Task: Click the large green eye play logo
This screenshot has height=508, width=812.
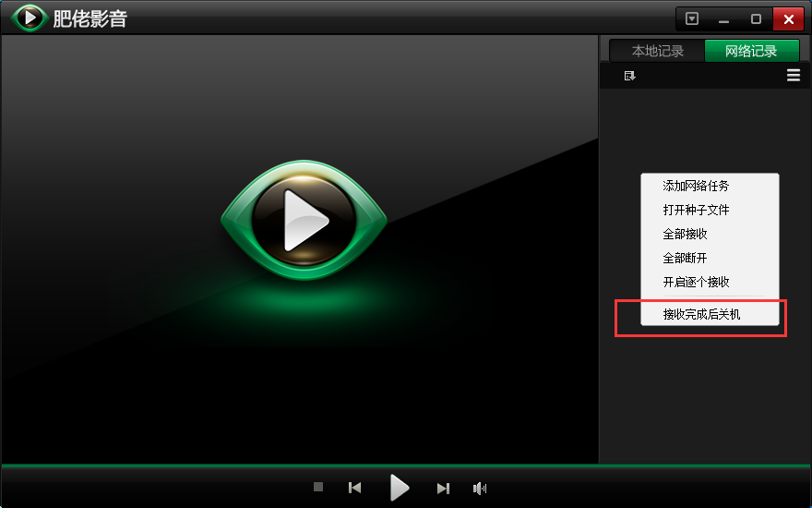Action: point(304,220)
